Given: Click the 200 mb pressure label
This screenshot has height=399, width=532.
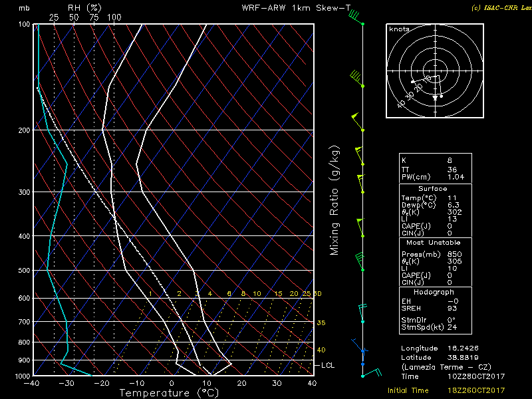Looking at the screenshot, I should coord(24,130).
